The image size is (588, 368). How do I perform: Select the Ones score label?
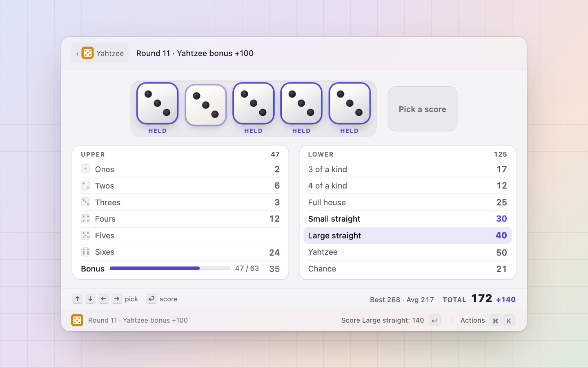click(105, 169)
